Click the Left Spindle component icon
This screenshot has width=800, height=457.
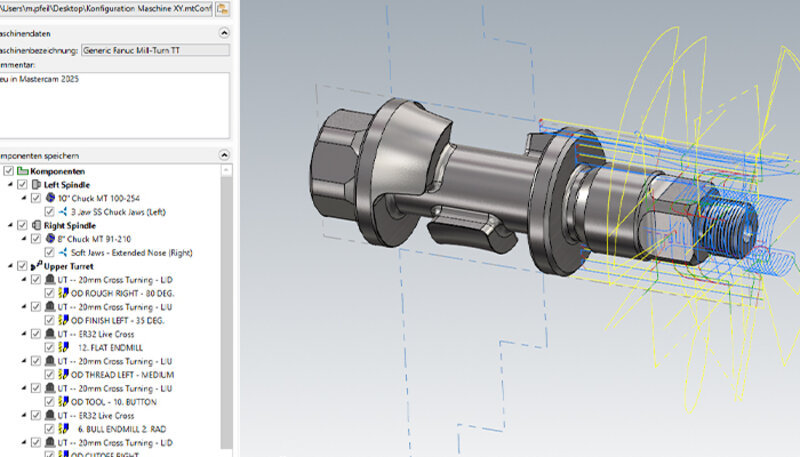[35, 185]
